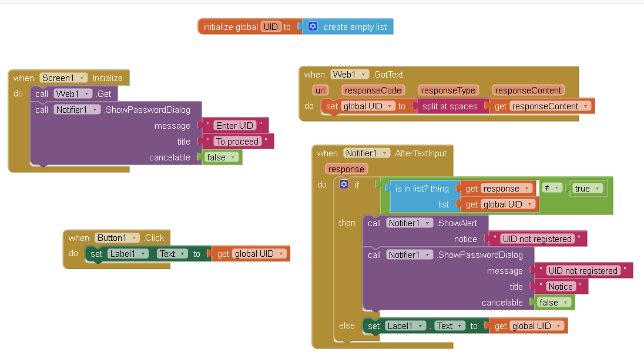Screen dimensions: 644x359
Task: Select the url parameter block
Action: pos(320,90)
